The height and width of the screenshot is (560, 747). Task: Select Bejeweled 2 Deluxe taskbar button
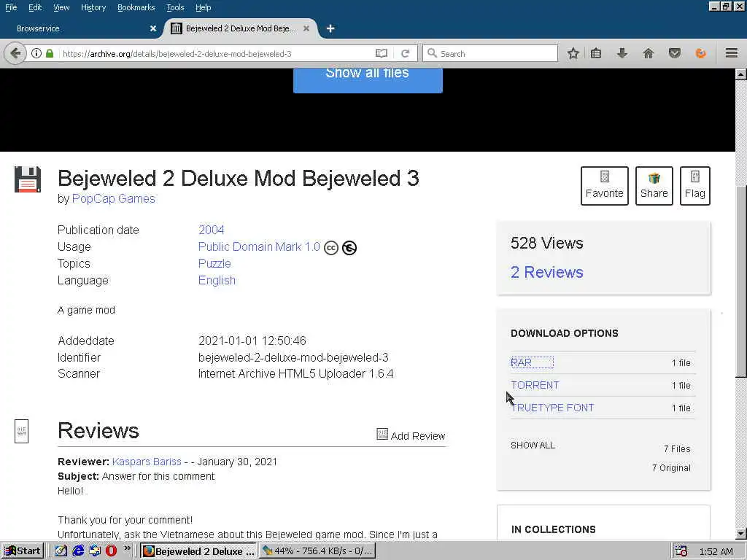pyautogui.click(x=198, y=551)
